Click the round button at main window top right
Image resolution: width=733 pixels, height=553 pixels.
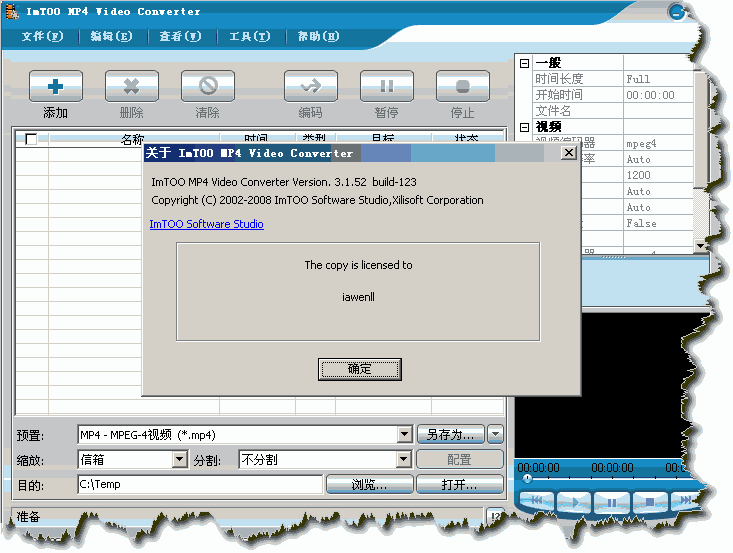676,13
